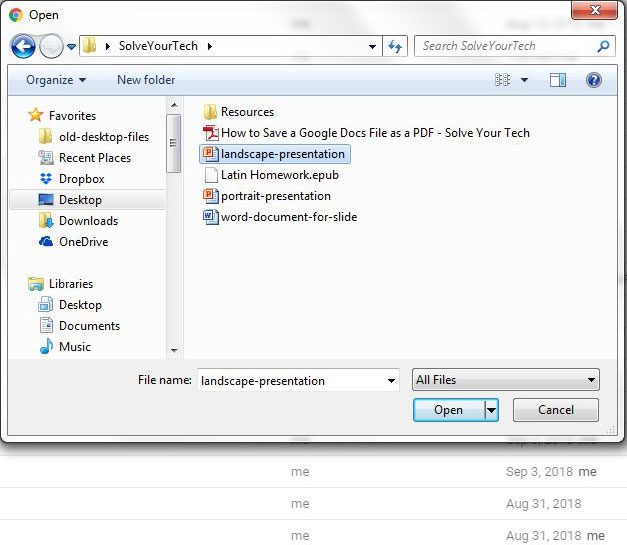
Task: Select word-document-for-slide file
Action: 288,217
